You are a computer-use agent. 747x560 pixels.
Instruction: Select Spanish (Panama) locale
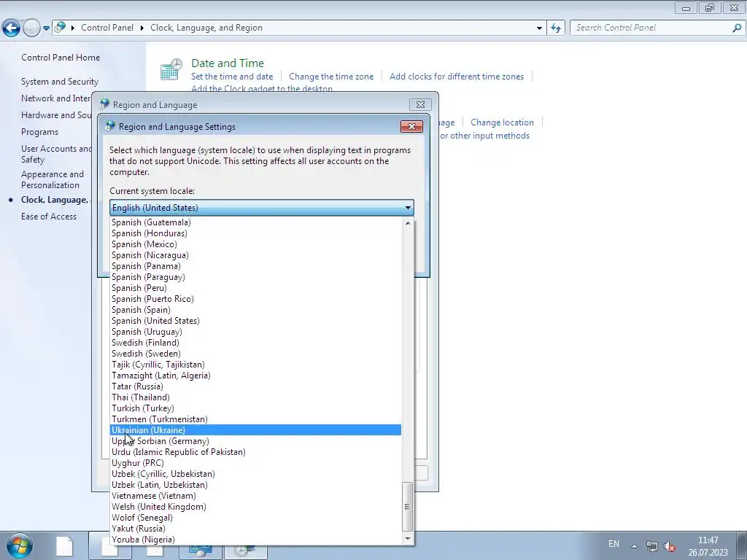tap(256, 266)
